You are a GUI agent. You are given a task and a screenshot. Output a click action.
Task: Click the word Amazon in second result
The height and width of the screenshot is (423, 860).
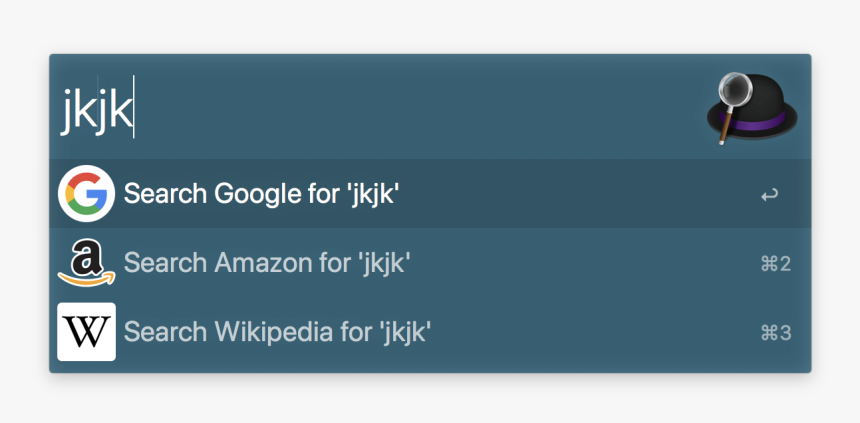tap(265, 263)
